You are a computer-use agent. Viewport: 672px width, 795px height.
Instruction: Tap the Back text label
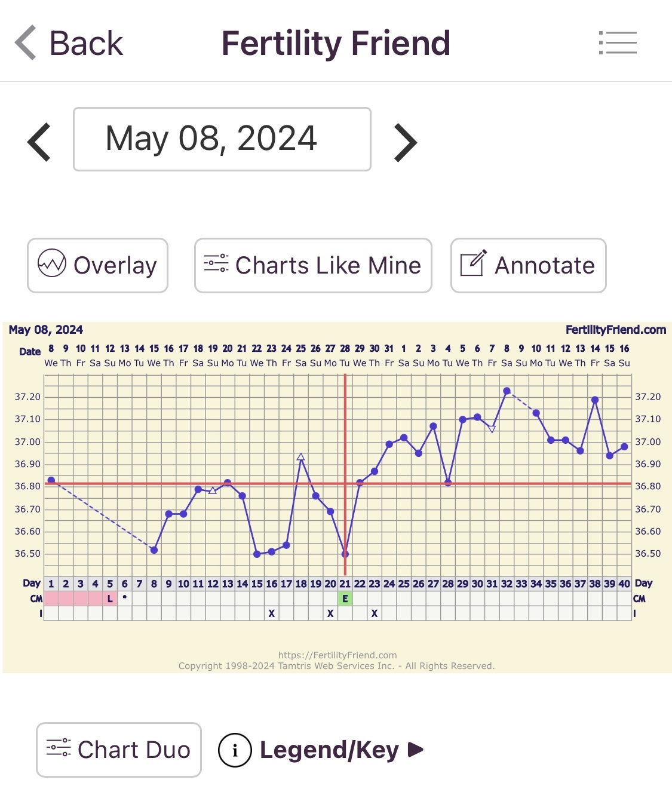pyautogui.click(x=86, y=44)
